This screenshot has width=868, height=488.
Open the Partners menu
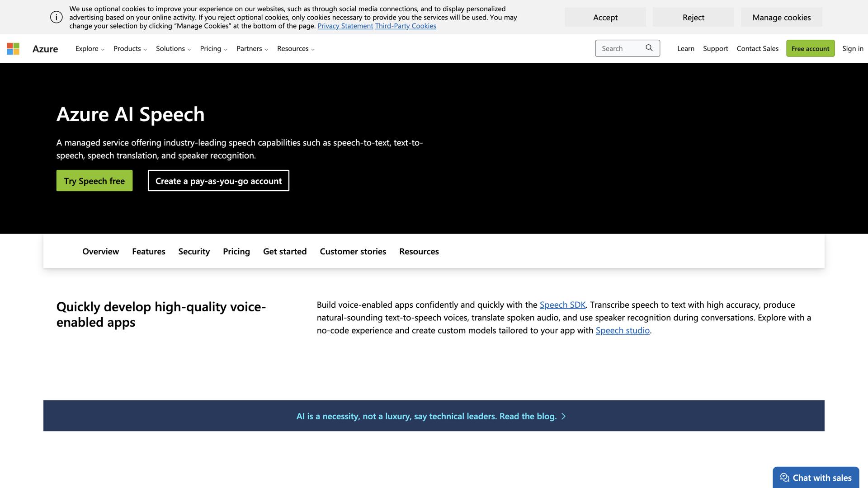pyautogui.click(x=252, y=48)
